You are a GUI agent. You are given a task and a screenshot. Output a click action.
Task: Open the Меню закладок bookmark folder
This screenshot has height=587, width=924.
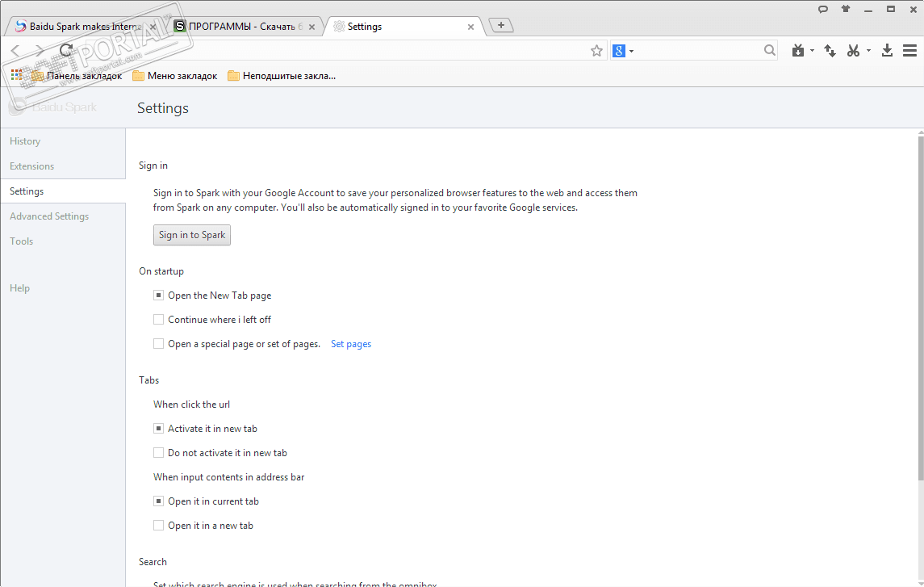tap(175, 75)
